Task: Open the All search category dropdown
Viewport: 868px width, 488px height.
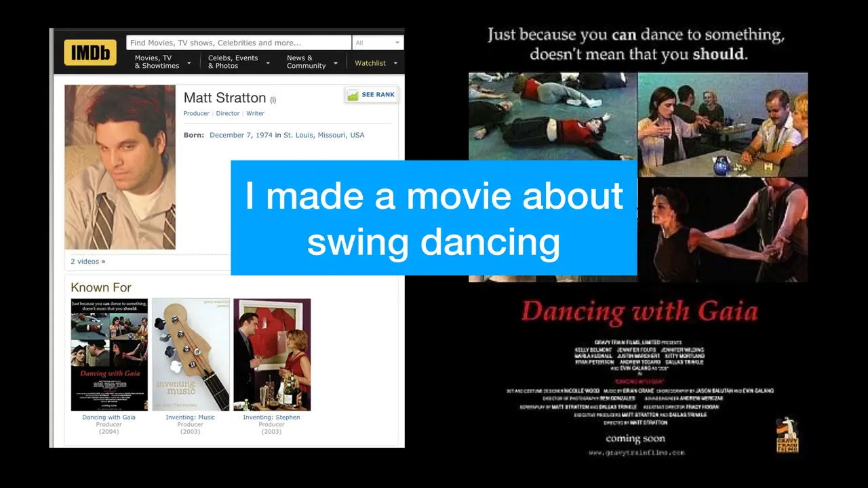Action: pos(378,43)
